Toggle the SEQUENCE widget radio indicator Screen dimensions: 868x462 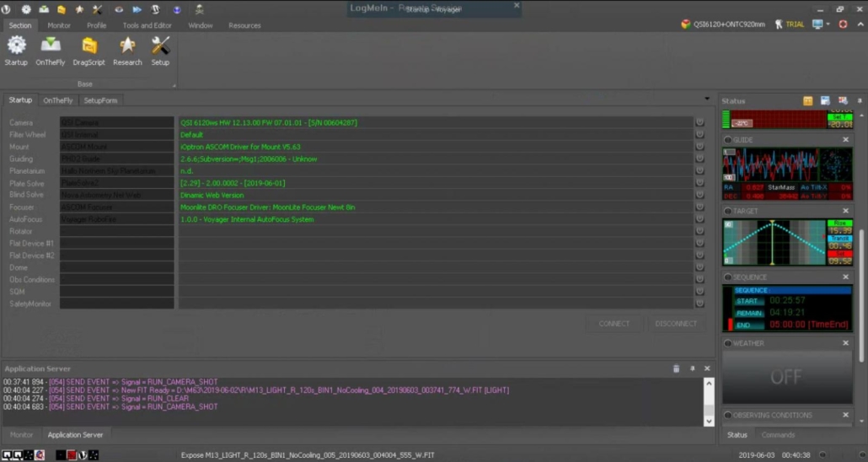point(727,277)
